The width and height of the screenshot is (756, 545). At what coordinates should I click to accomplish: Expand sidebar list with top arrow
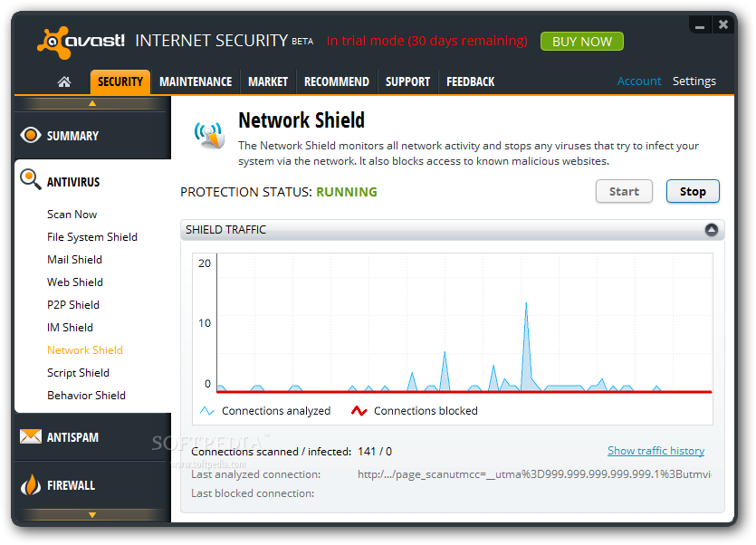(x=92, y=103)
